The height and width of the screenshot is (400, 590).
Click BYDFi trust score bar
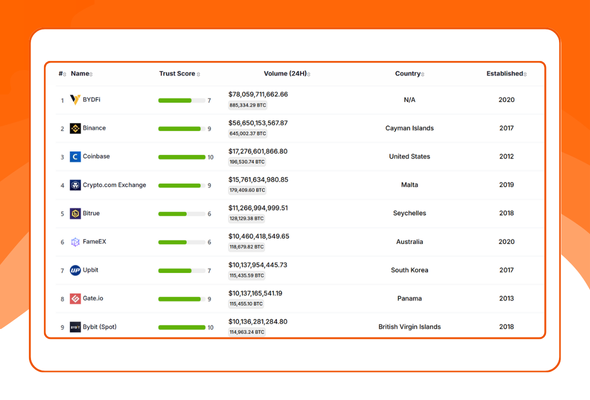coord(182,100)
